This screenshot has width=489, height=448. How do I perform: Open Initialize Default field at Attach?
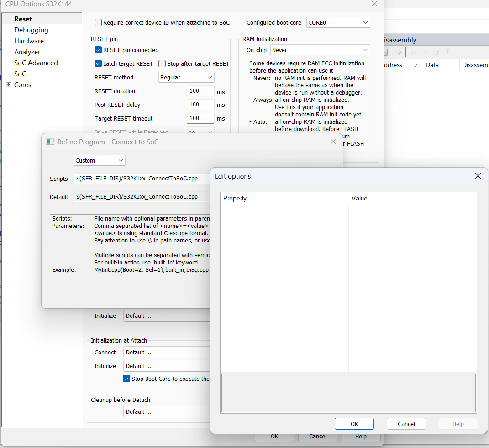pos(167,366)
